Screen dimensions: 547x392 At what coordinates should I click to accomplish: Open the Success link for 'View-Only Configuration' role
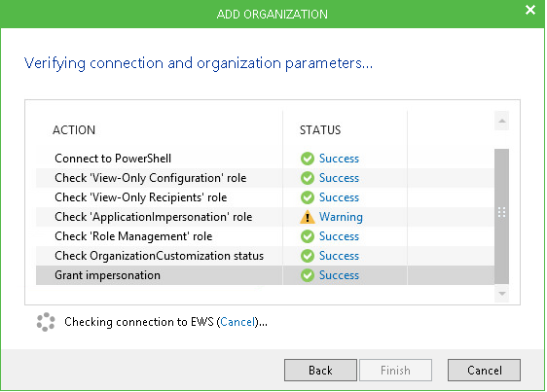[339, 178]
